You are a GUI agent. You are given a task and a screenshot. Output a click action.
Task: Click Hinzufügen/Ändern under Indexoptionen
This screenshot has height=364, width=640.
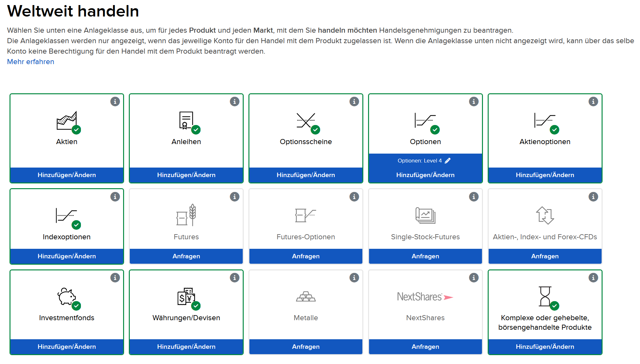coord(67,256)
